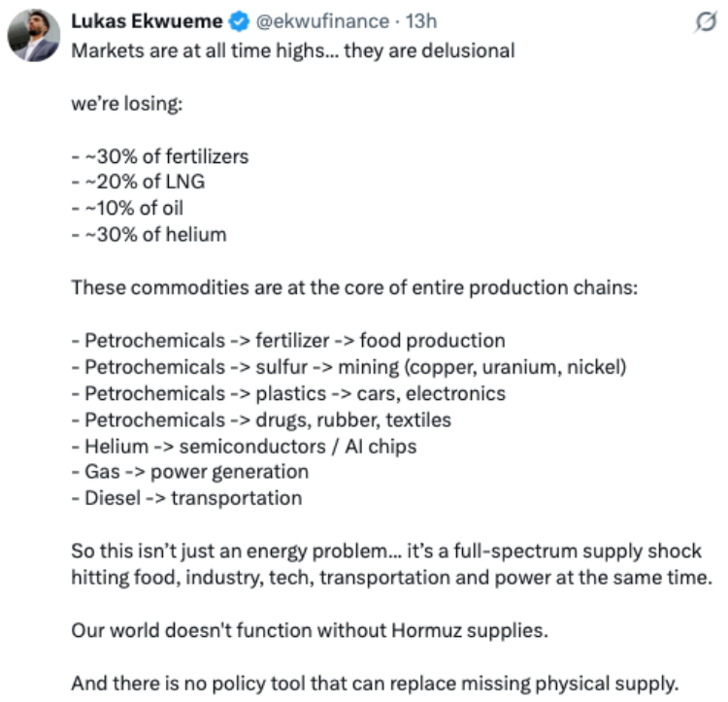Screen dimensions: 728x702
Task: Click the blue verified badge icon
Action: coord(239,21)
